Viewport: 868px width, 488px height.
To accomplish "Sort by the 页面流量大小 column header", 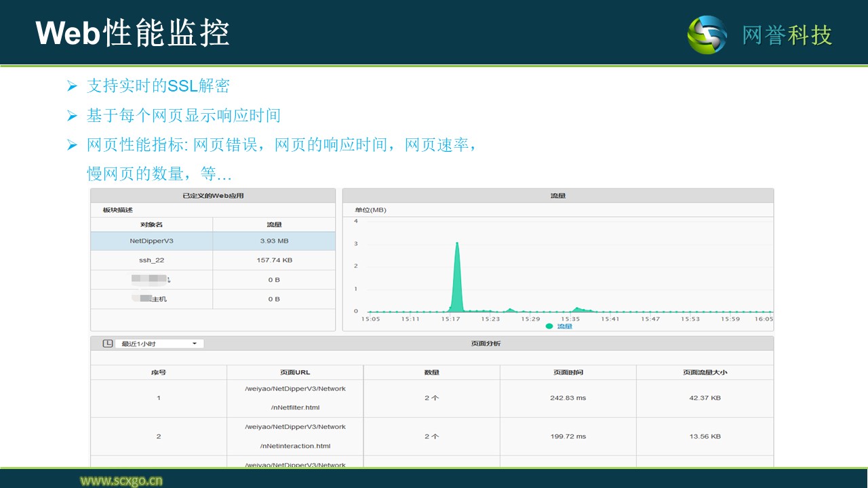I will [x=705, y=372].
